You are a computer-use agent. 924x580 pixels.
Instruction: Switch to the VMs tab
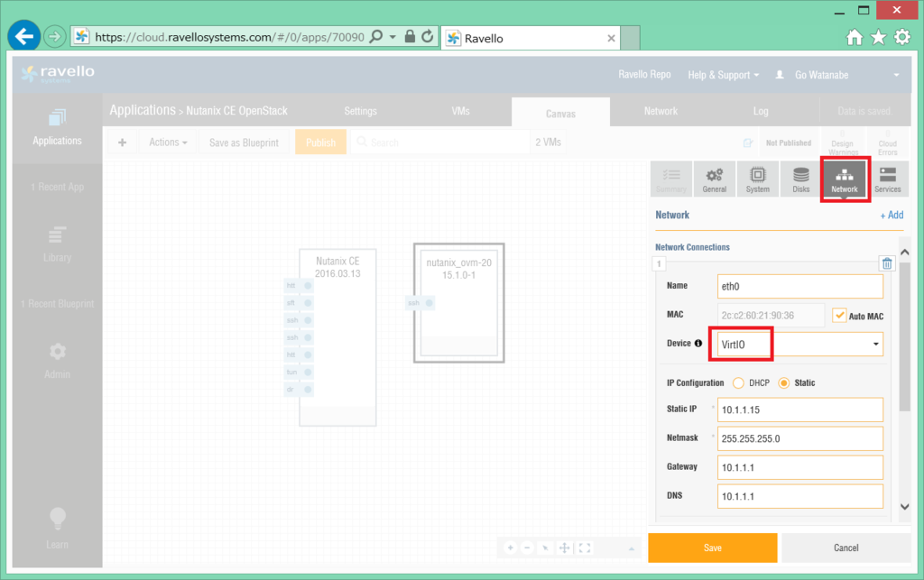tap(461, 111)
